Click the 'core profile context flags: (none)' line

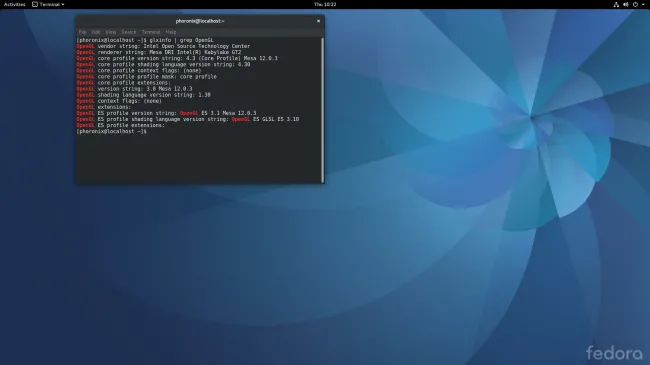[139, 71]
